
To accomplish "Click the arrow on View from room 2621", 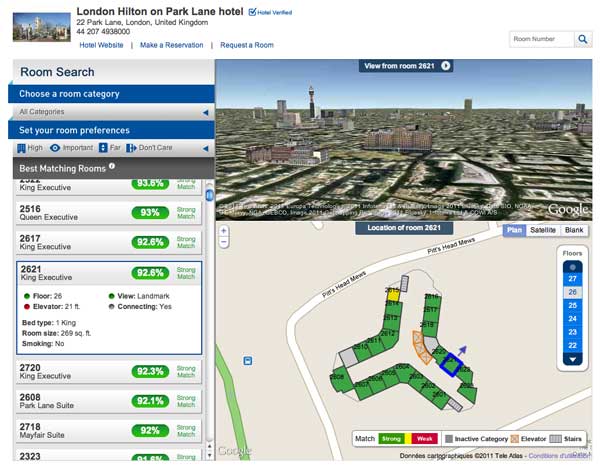I will pos(445,66).
